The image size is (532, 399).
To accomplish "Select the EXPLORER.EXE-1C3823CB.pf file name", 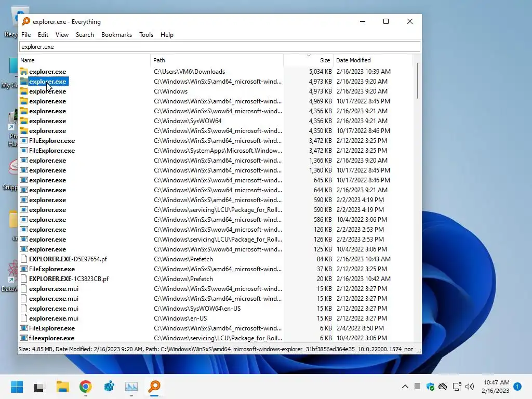I will pyautogui.click(x=69, y=278).
